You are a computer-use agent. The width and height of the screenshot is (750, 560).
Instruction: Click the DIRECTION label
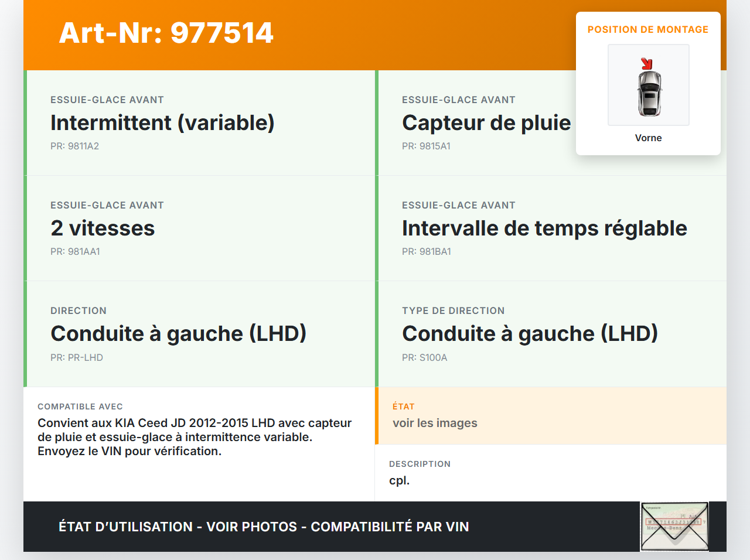click(x=79, y=310)
